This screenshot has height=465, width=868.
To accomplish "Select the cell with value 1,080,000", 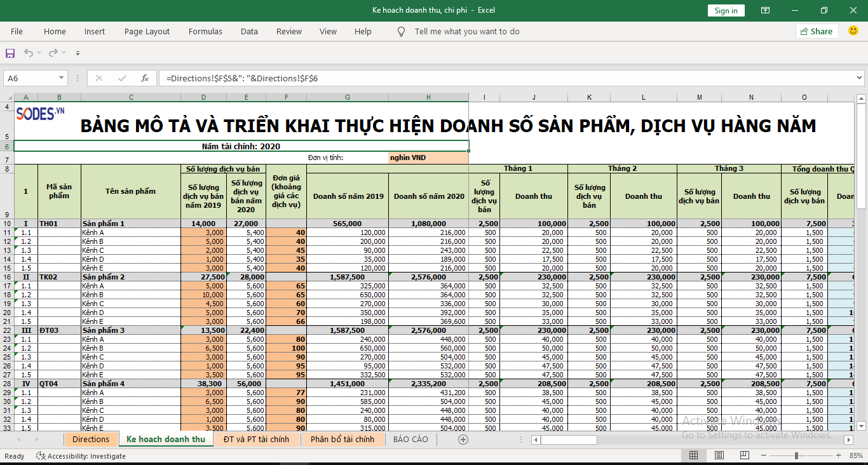I will [428, 224].
